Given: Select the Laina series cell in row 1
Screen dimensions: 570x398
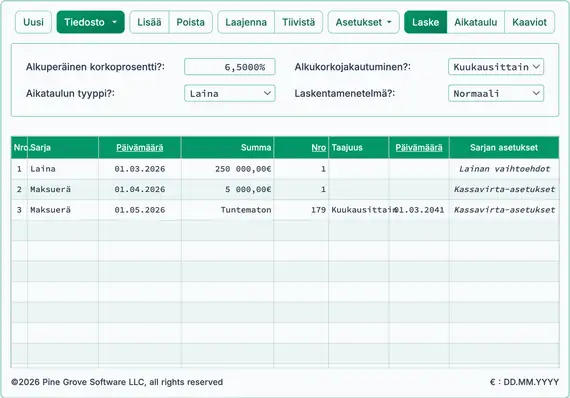Looking at the screenshot, I should [63, 169].
